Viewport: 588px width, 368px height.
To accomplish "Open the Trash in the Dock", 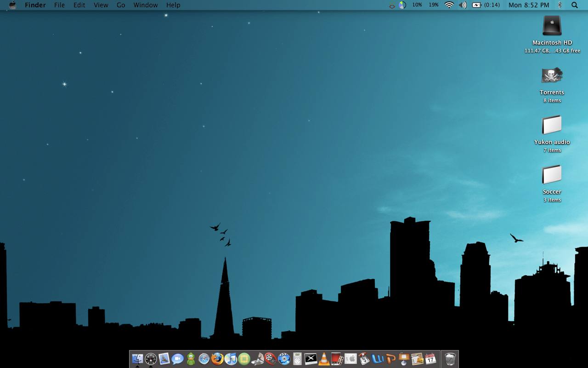I will coord(450,359).
